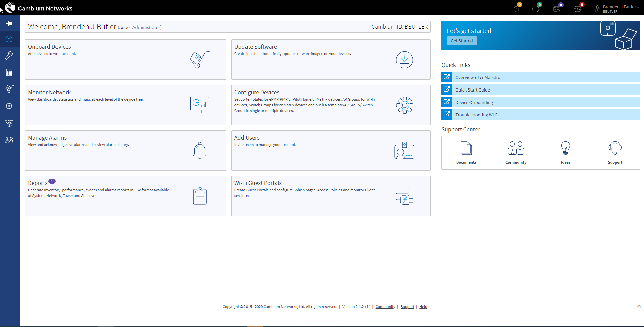The height and width of the screenshot is (327, 644).
Task: Open the check-circle status icon in header
Action: [536, 9]
